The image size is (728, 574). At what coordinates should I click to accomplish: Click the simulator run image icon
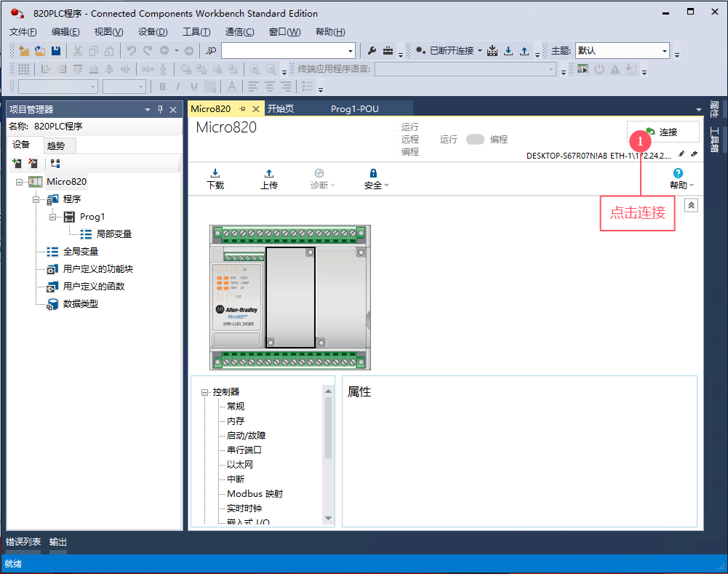(583, 69)
